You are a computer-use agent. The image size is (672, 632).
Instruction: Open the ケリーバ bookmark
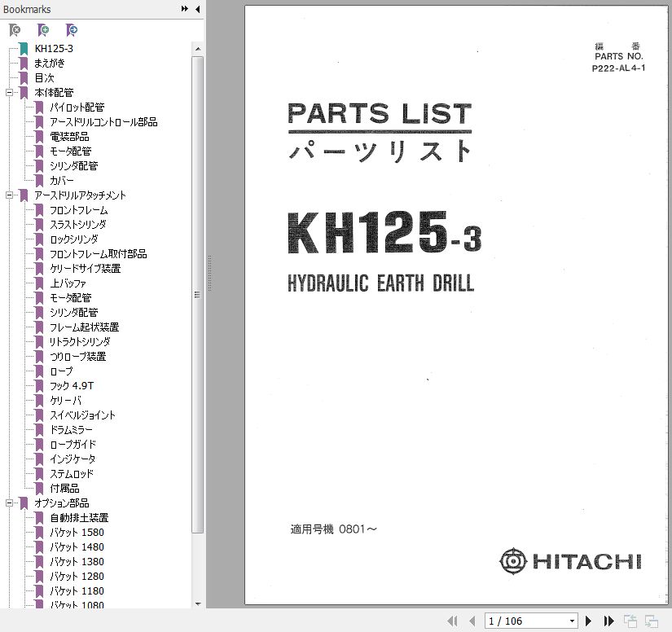66,400
